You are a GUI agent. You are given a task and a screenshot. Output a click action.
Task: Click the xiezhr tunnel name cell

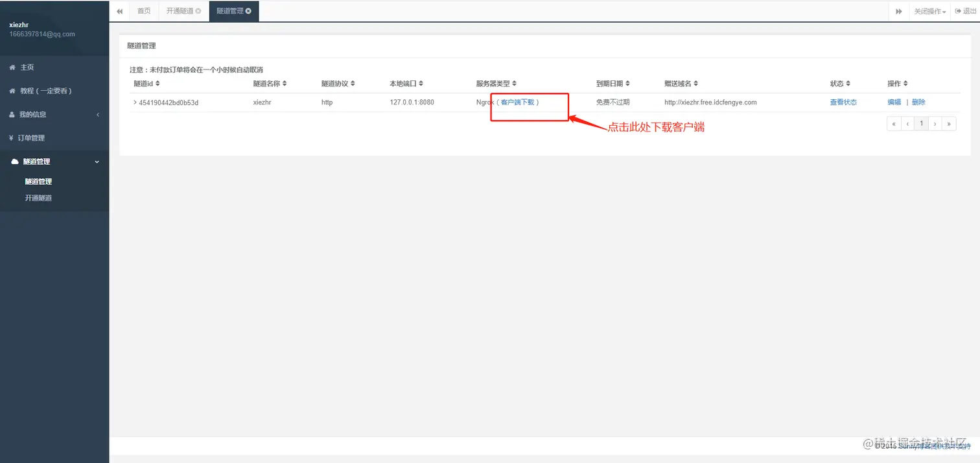(x=262, y=102)
